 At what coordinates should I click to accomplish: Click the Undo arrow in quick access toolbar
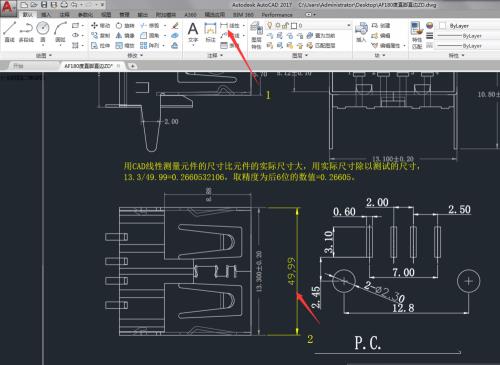[74, 5]
